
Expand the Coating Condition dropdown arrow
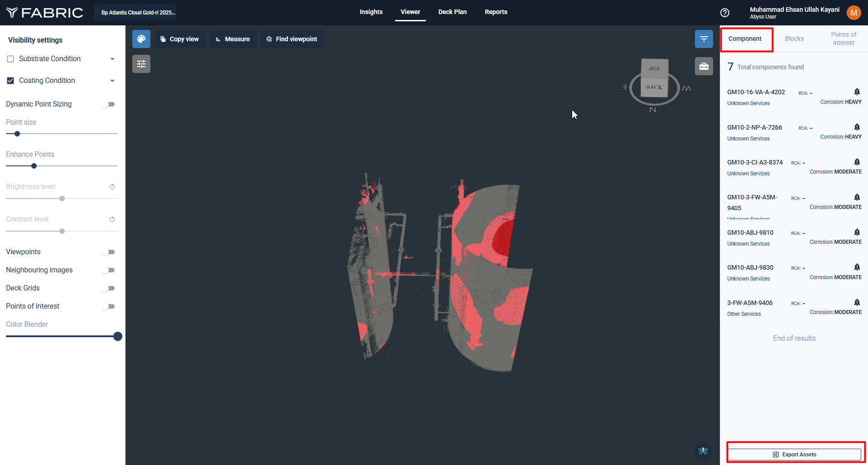tap(112, 81)
